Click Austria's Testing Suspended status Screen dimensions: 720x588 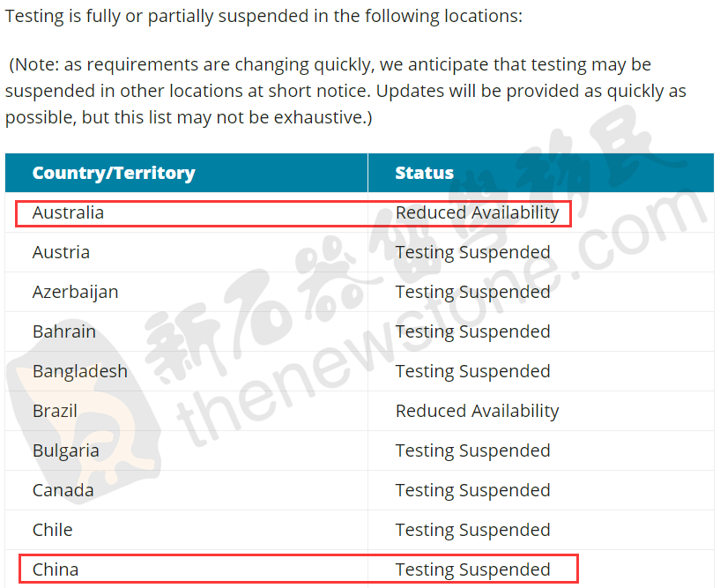tap(472, 253)
